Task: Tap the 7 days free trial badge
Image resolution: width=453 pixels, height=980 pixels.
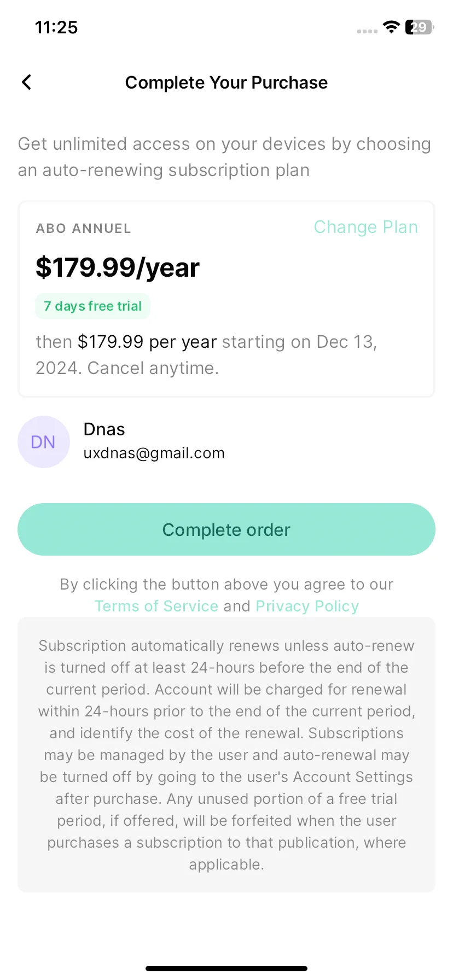Action: [x=92, y=306]
